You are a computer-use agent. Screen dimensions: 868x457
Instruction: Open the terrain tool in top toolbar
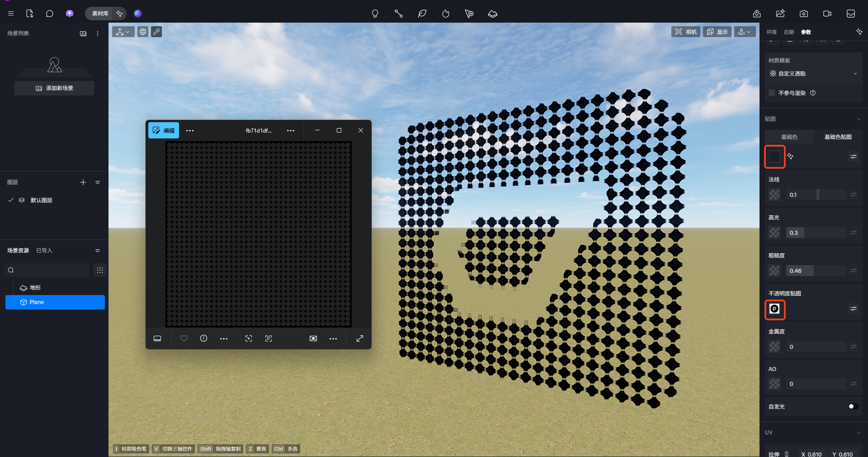(x=493, y=14)
